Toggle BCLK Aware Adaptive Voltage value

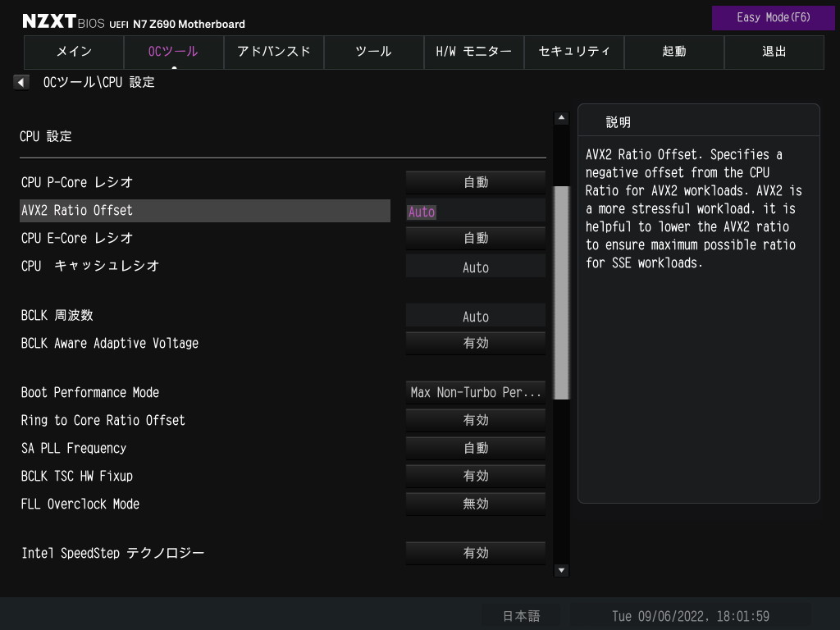point(476,343)
